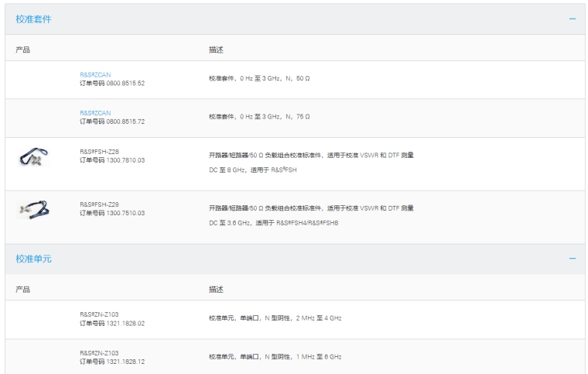
Task: Select the R&S®FSH-Z28 product name
Action: [99, 152]
